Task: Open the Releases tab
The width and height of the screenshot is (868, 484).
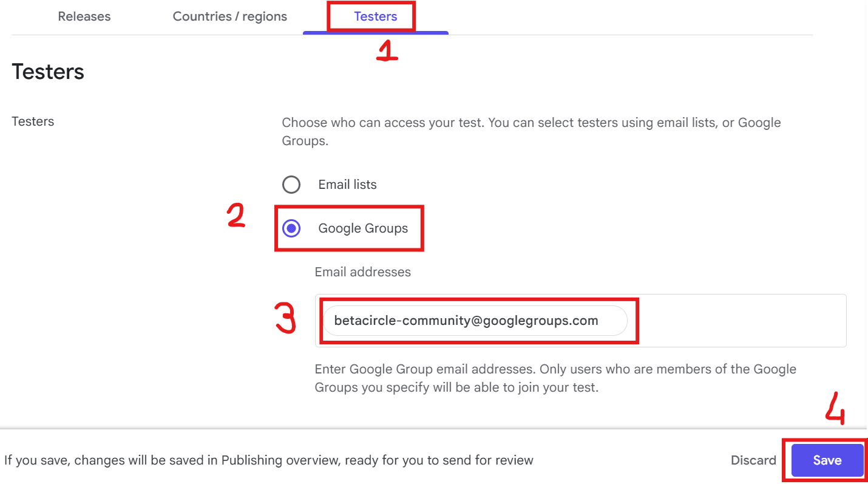Action: click(x=84, y=16)
